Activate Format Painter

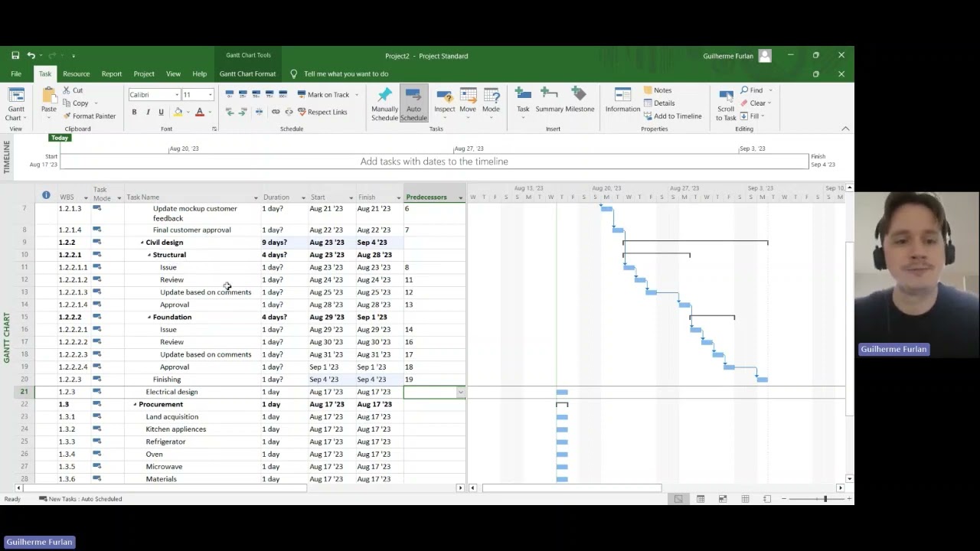89,116
